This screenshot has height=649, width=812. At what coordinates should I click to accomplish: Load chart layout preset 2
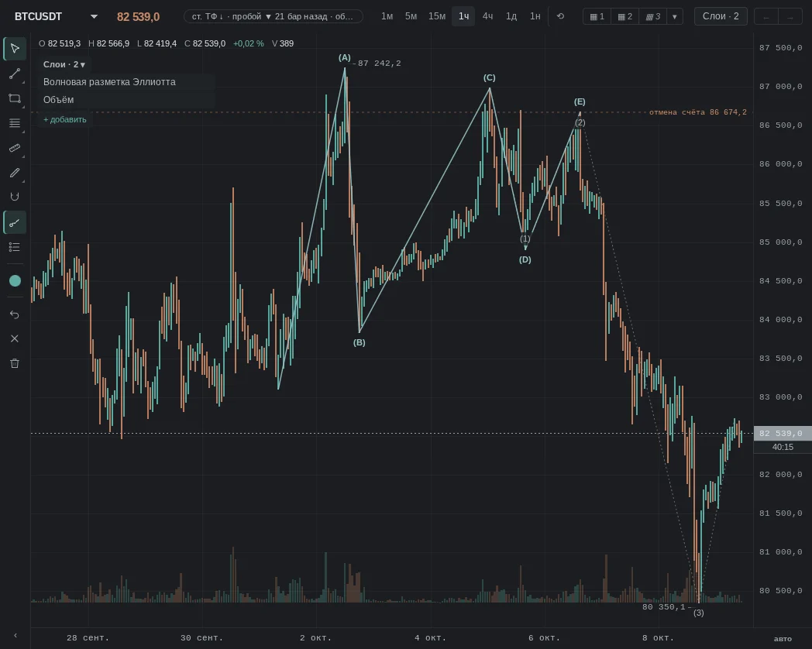tap(625, 16)
